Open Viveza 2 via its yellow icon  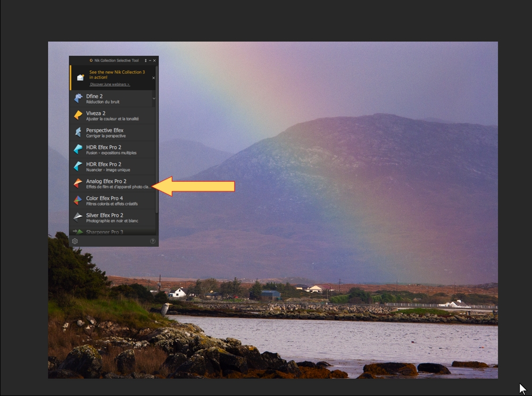[78, 115]
